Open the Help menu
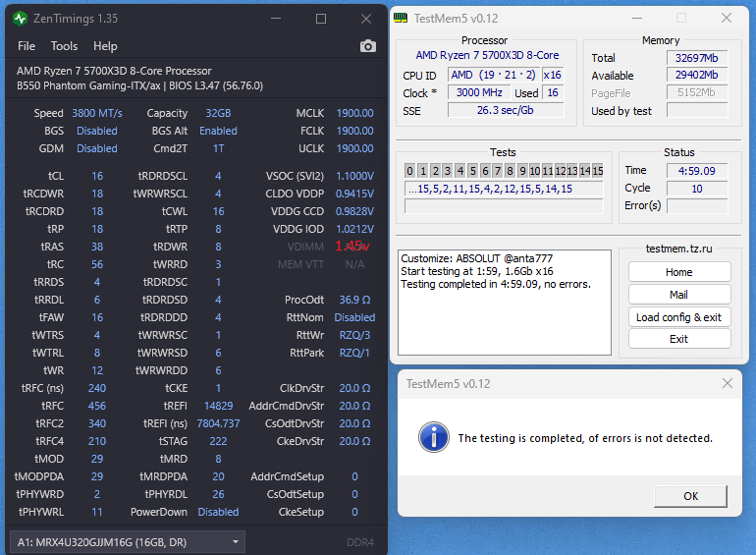Viewport: 756px width, 555px height. pos(105,46)
